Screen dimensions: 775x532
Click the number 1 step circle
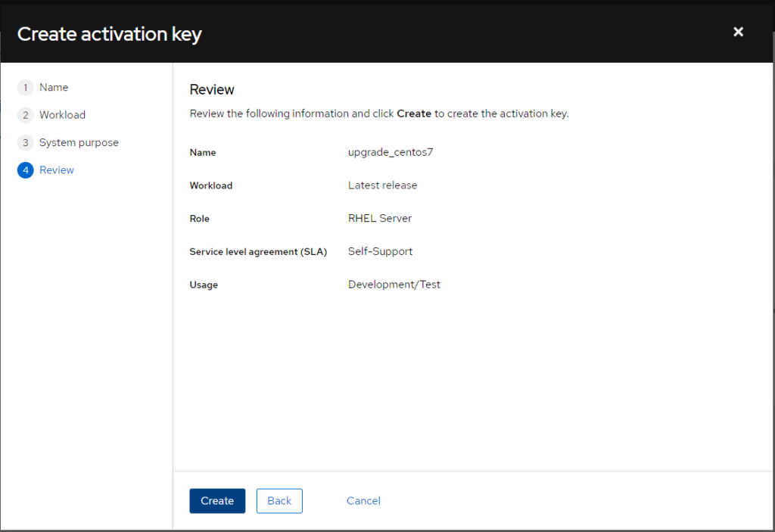pos(25,88)
